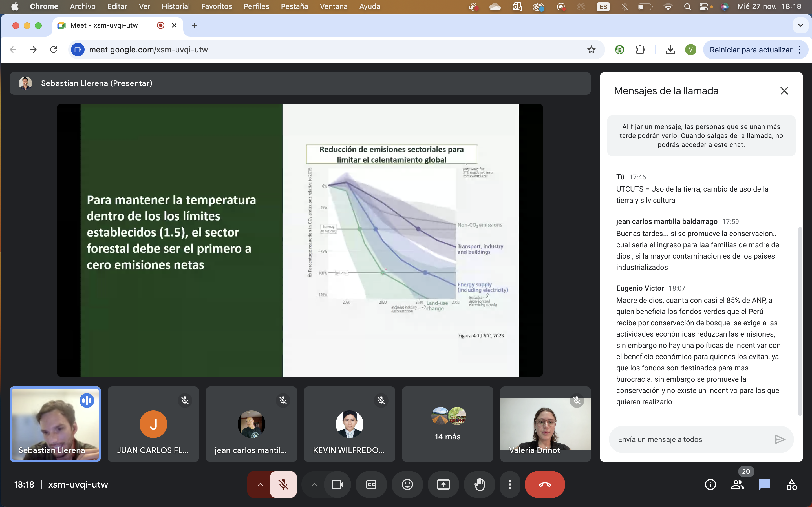Open the Historial menu
The image size is (812, 507).
pyautogui.click(x=175, y=6)
